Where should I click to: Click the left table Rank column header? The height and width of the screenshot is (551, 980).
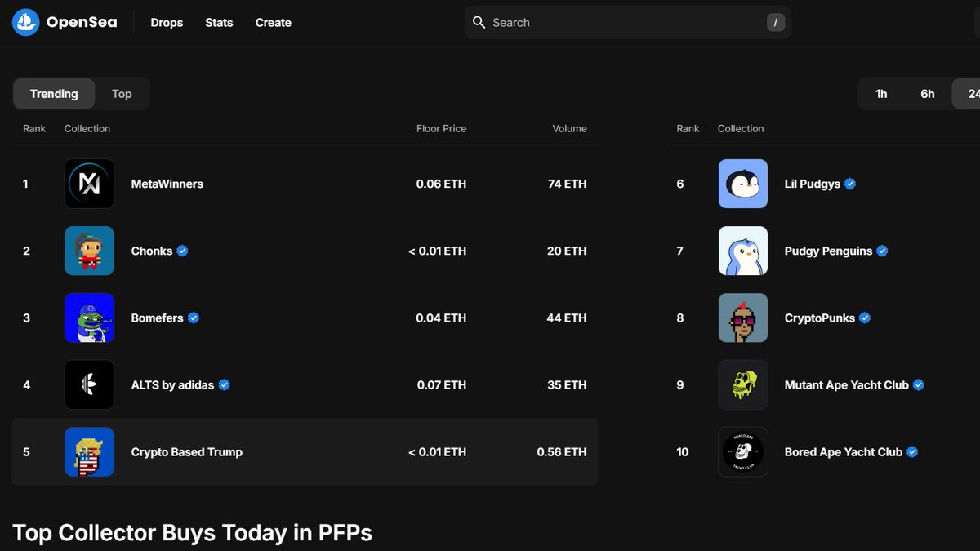(x=34, y=128)
